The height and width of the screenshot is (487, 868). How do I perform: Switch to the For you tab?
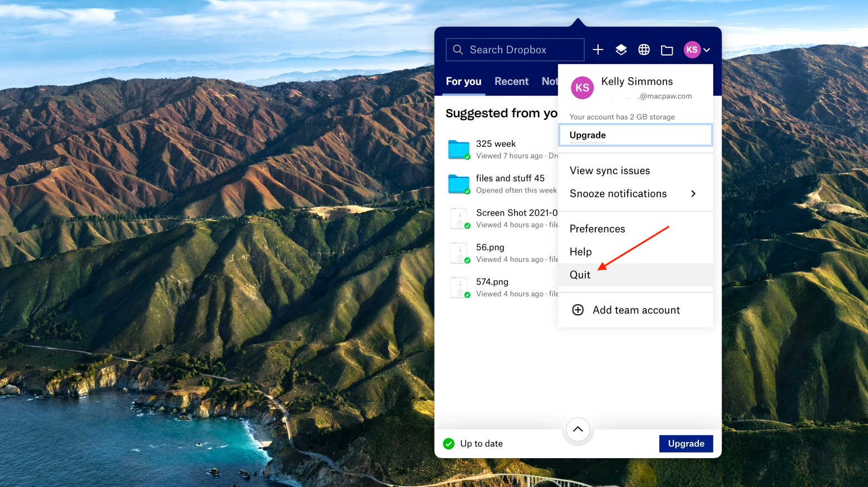tap(463, 81)
